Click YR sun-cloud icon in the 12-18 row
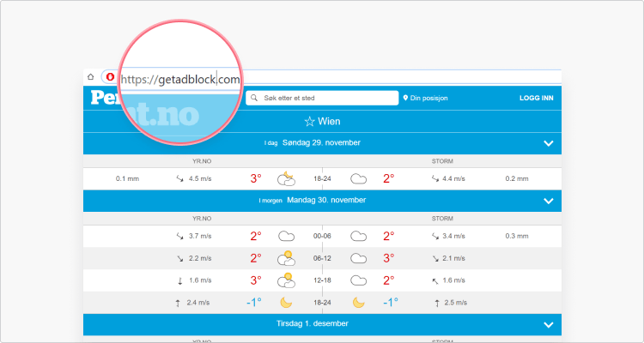The height and width of the screenshot is (343, 644). coord(286,280)
